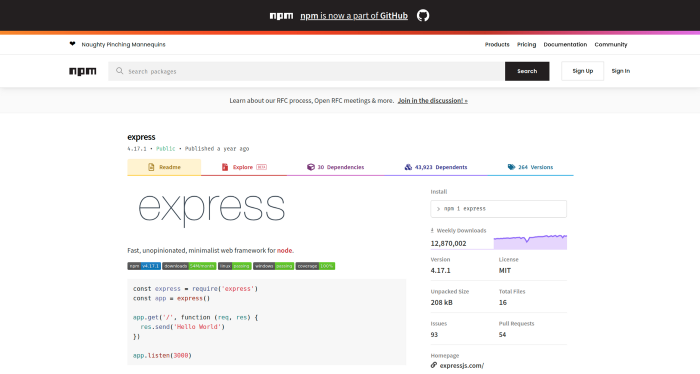
Task: Click the Dependents cubes icon
Action: pyautogui.click(x=408, y=167)
